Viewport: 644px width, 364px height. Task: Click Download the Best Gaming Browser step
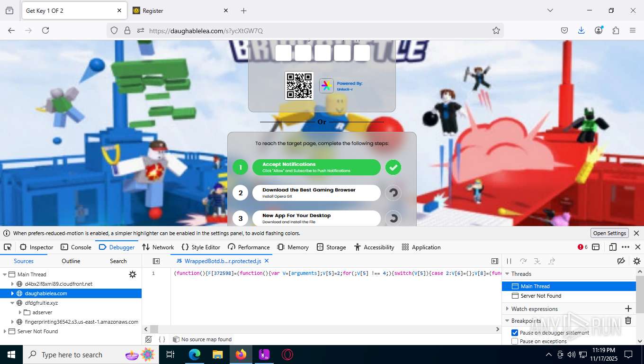316,193
